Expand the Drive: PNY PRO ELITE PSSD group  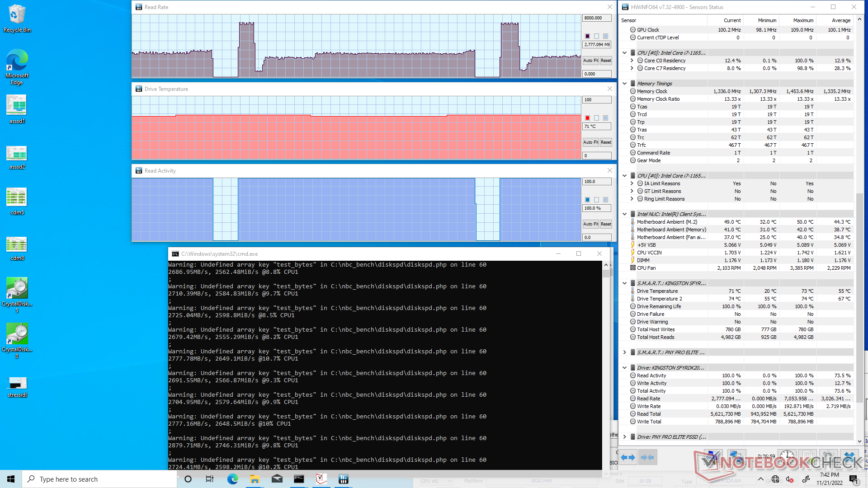click(x=624, y=437)
